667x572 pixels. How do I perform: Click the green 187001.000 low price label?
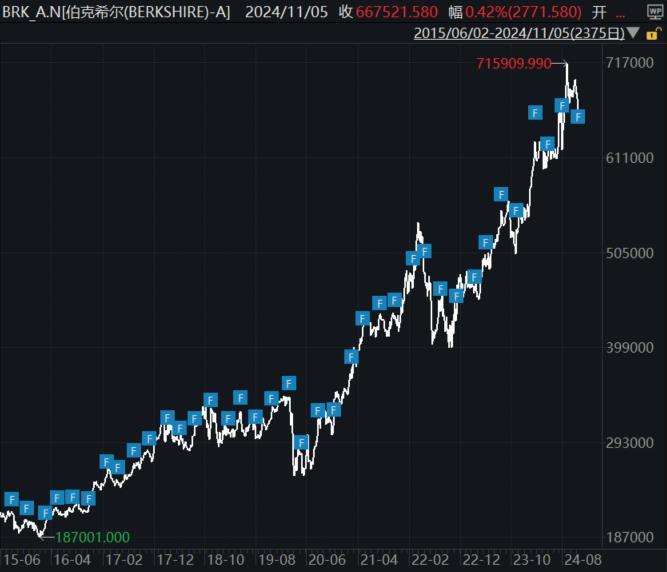(92, 537)
